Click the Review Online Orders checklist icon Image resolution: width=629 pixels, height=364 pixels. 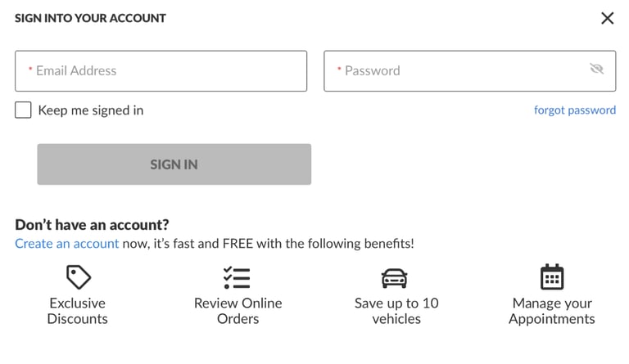pyautogui.click(x=238, y=277)
